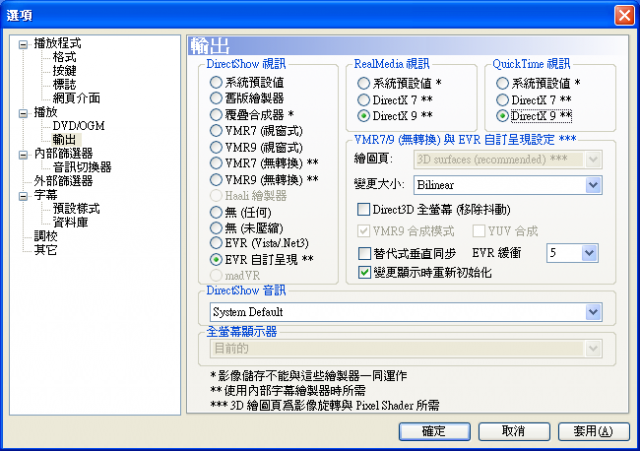Click the 確定 button

tap(434, 431)
